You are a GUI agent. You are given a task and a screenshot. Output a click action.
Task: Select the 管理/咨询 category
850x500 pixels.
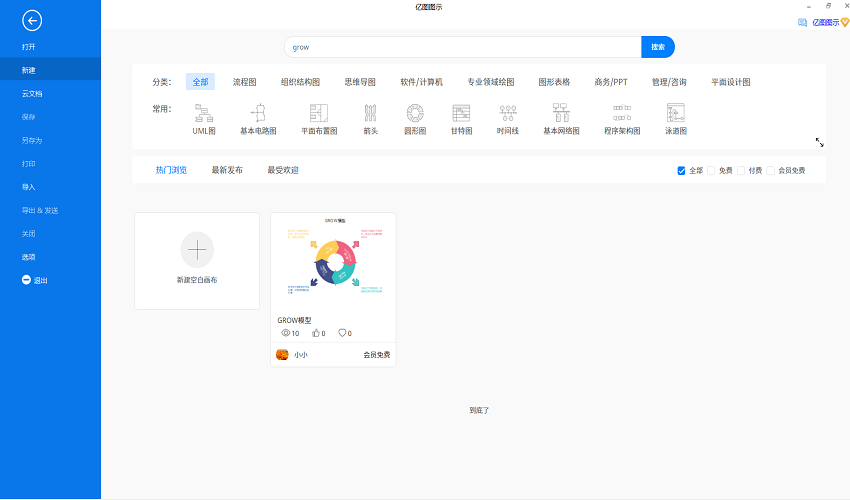pos(669,82)
